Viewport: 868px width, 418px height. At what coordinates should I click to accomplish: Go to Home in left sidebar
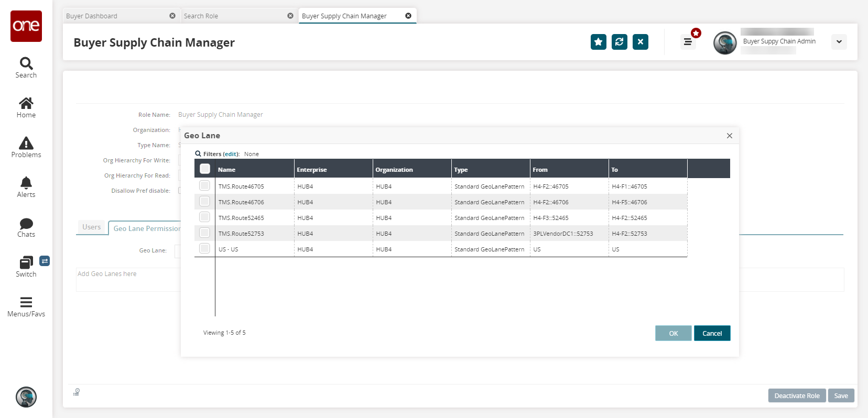coord(26,107)
